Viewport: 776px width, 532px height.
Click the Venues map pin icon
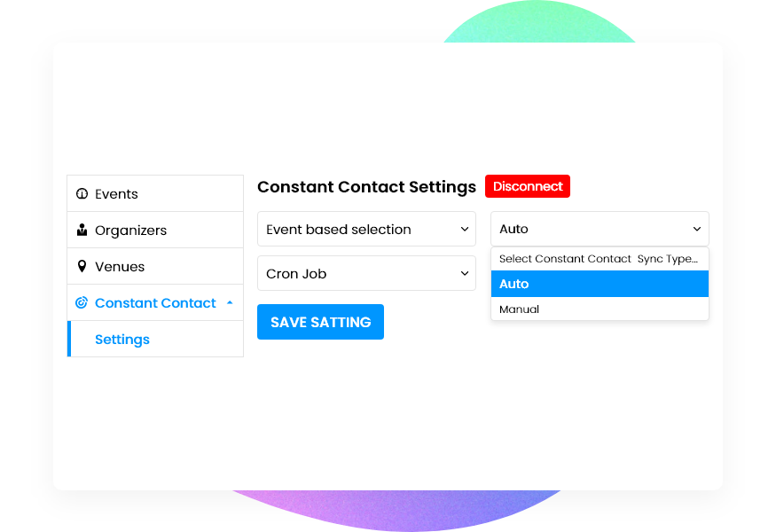[x=82, y=266]
